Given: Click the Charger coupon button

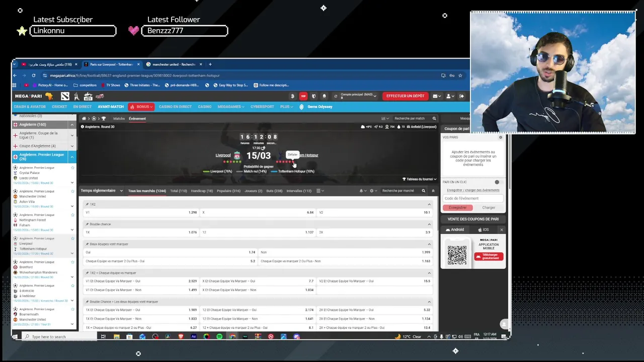Looking at the screenshot, I should (x=489, y=208).
